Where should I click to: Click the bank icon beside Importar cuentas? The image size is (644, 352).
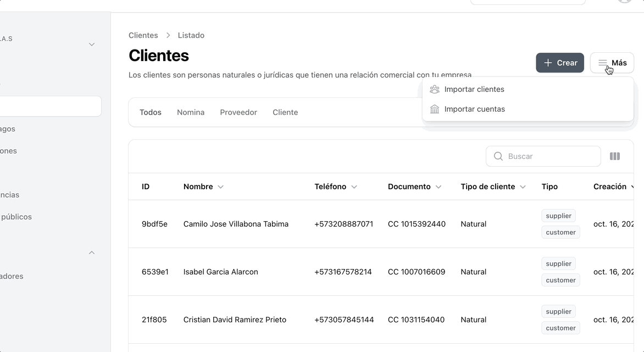tap(434, 109)
